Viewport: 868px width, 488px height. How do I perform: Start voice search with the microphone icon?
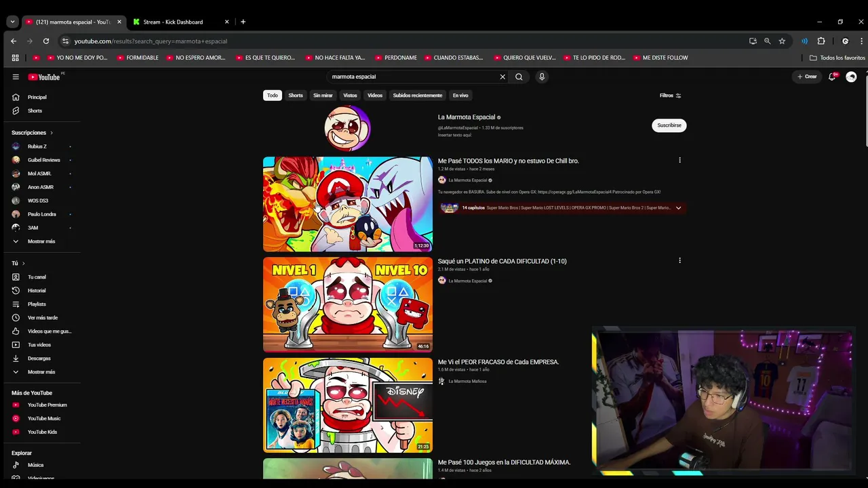(542, 77)
